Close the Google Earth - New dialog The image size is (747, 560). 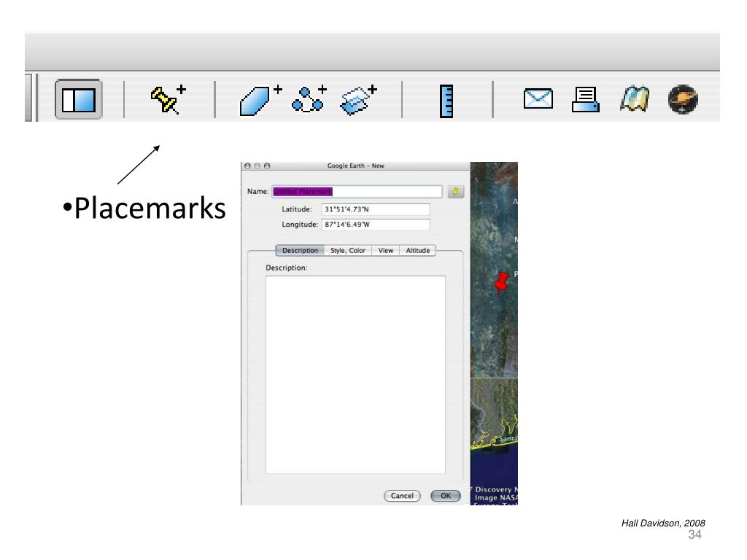247,166
